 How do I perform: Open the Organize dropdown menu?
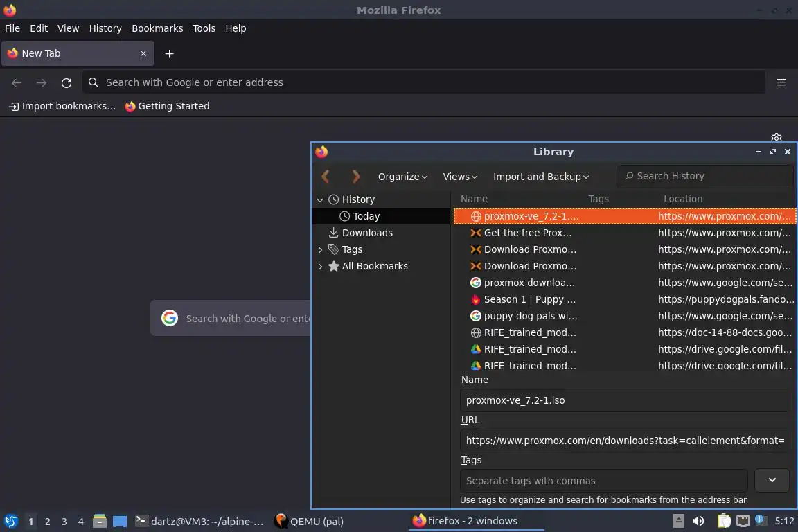[x=402, y=177]
